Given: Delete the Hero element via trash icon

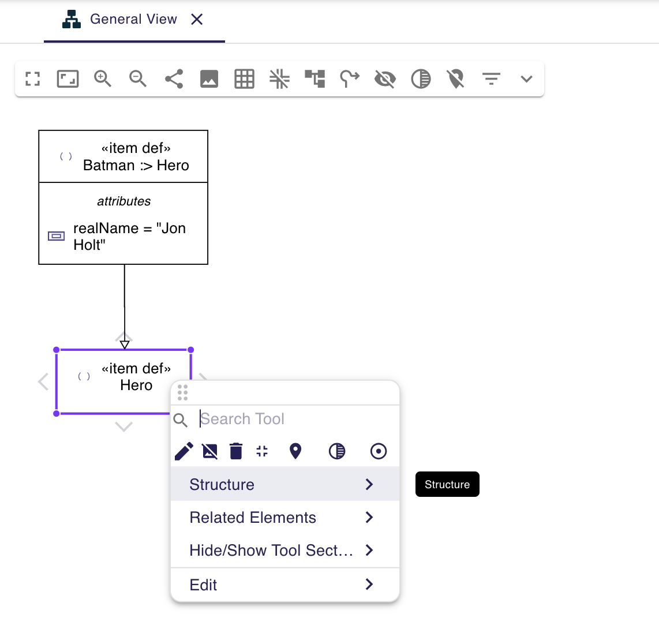Looking at the screenshot, I should (236, 451).
